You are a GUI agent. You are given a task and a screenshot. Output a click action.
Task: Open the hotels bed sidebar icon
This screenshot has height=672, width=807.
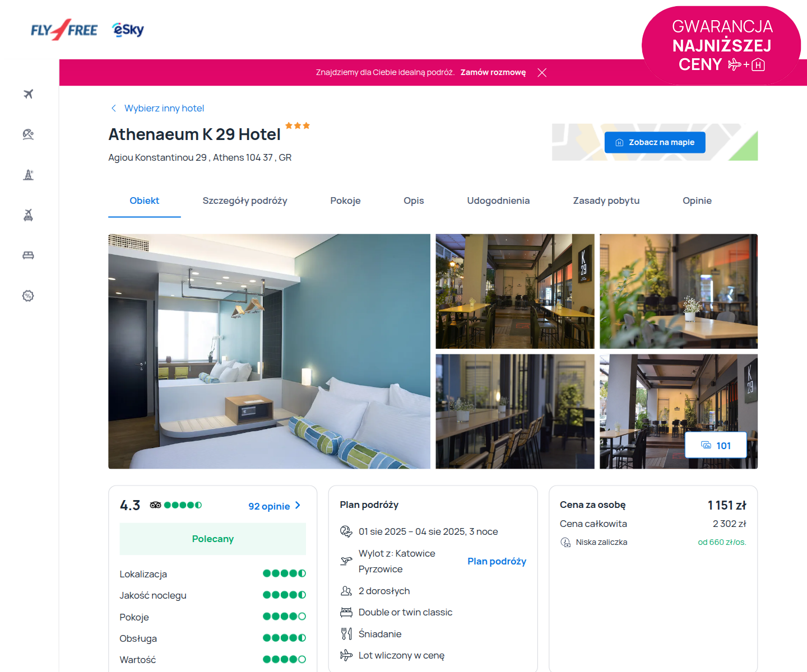click(29, 255)
